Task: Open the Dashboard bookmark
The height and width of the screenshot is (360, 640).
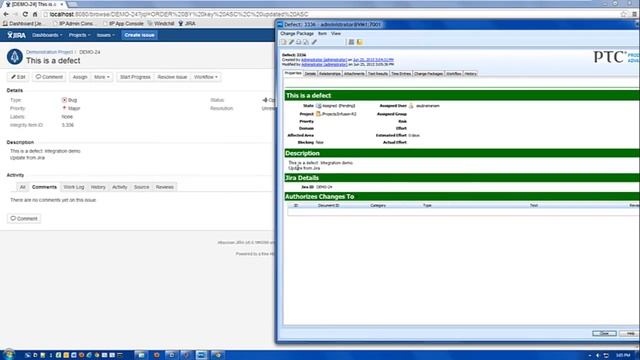Action: pos(23,24)
